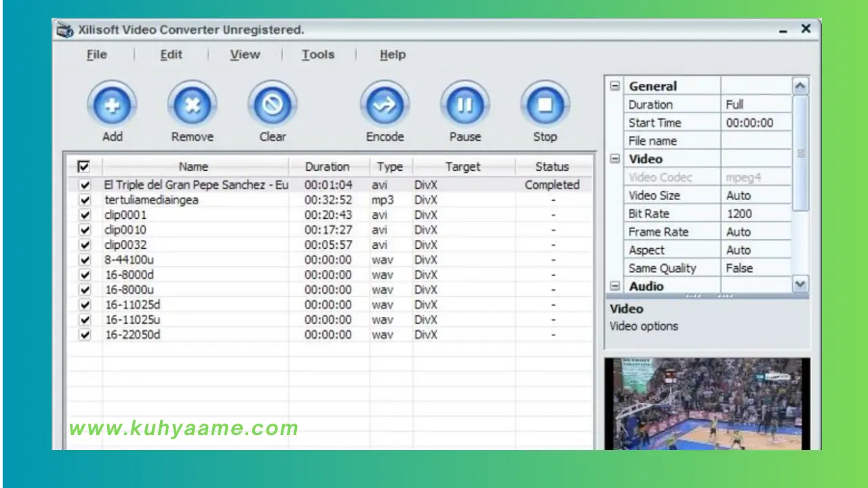This screenshot has width=868, height=488.
Task: Click the empty File name value field
Action: click(x=756, y=141)
